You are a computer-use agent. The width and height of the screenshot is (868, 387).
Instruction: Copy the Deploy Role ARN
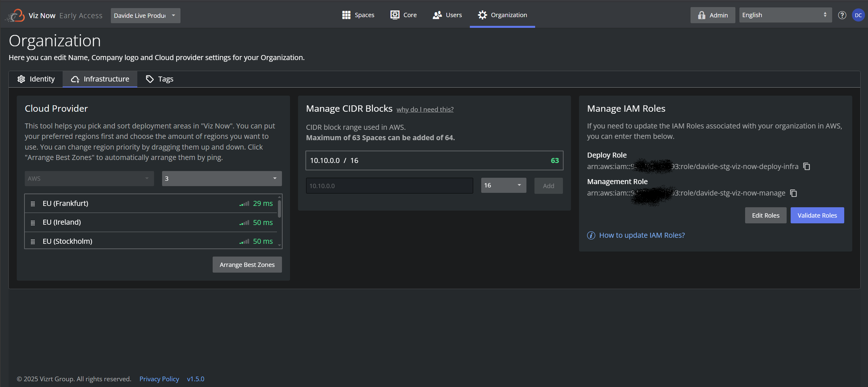pyautogui.click(x=807, y=166)
